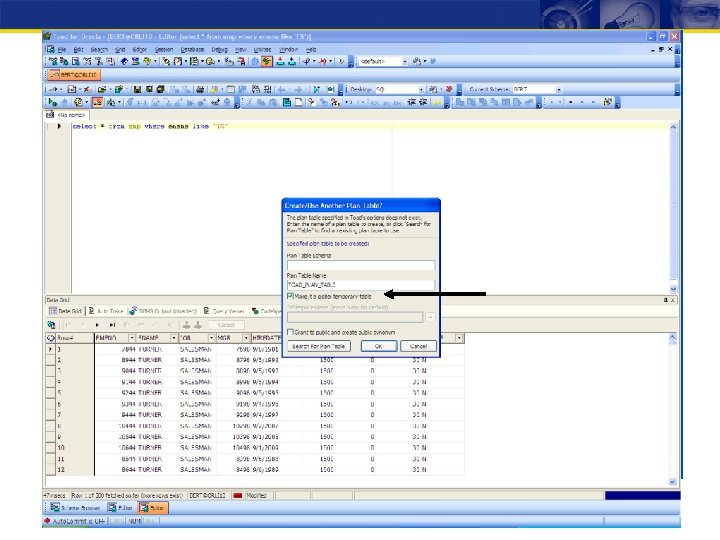Open the EMPNO column filter dropdown
Viewport: 720px width, 540px height.
132,338
